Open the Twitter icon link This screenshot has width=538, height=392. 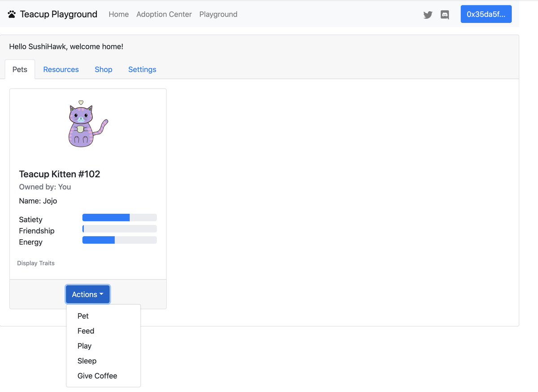[x=428, y=15]
